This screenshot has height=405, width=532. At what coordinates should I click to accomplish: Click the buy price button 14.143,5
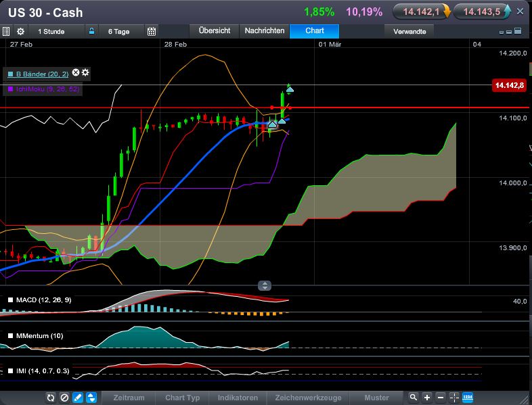pos(482,12)
